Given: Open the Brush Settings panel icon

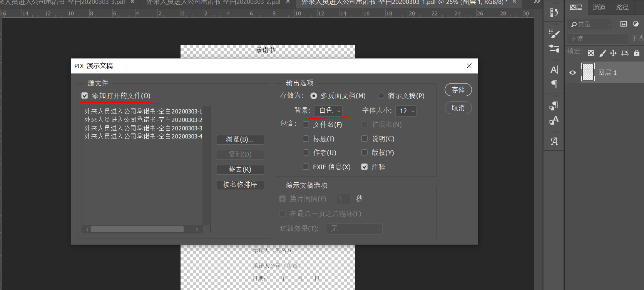Looking at the screenshot, I should (x=554, y=34).
